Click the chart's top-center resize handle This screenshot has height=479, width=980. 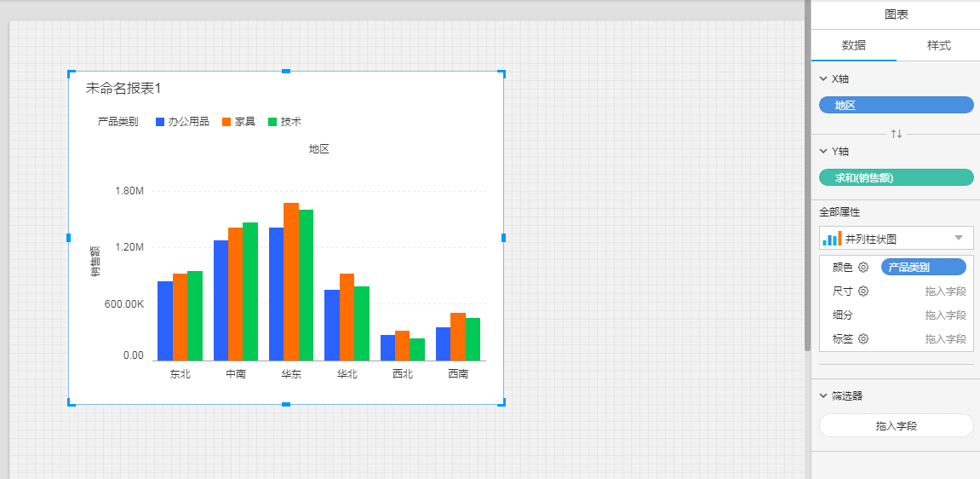(286, 72)
